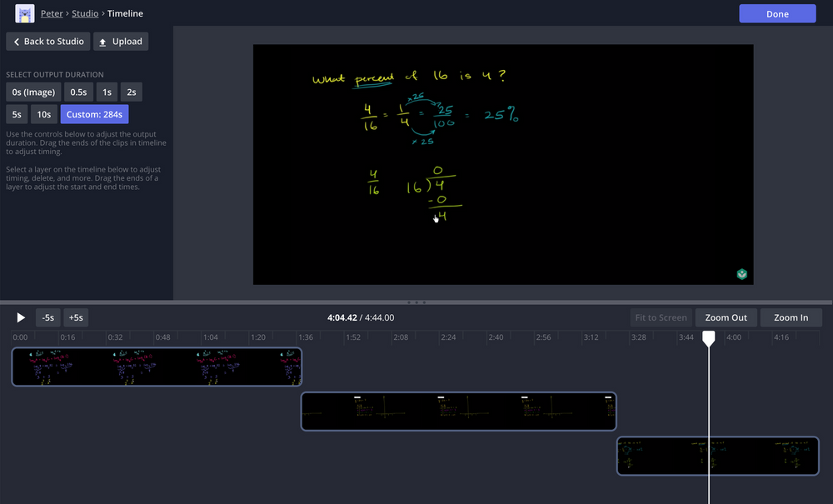Viewport: 833px width, 504px height.
Task: Click the Kapwing cat logo icon
Action: click(25, 13)
